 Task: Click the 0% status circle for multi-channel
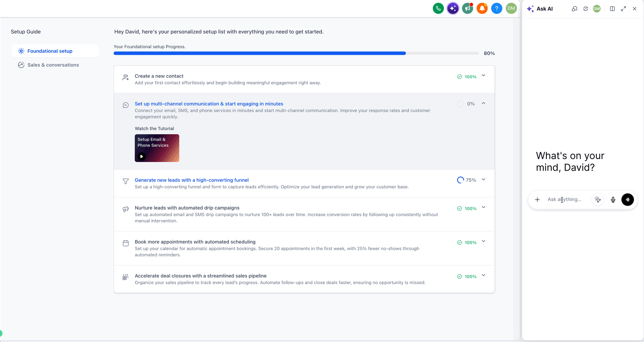pyautogui.click(x=461, y=104)
